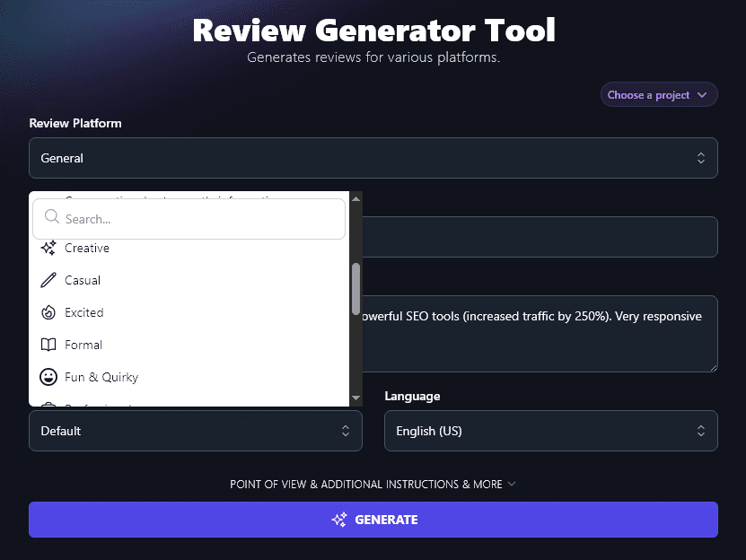The height and width of the screenshot is (560, 746).
Task: Click the open book icon next to Formal
Action: tap(48, 345)
